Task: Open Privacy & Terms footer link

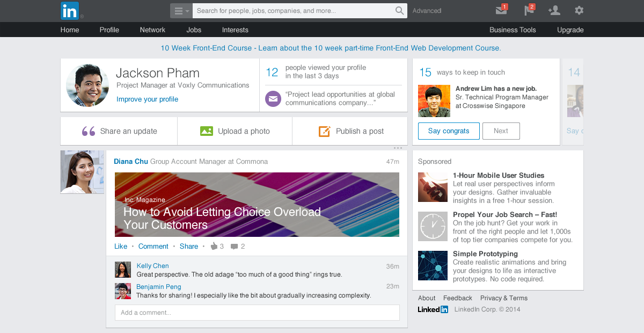Action: pyautogui.click(x=504, y=298)
